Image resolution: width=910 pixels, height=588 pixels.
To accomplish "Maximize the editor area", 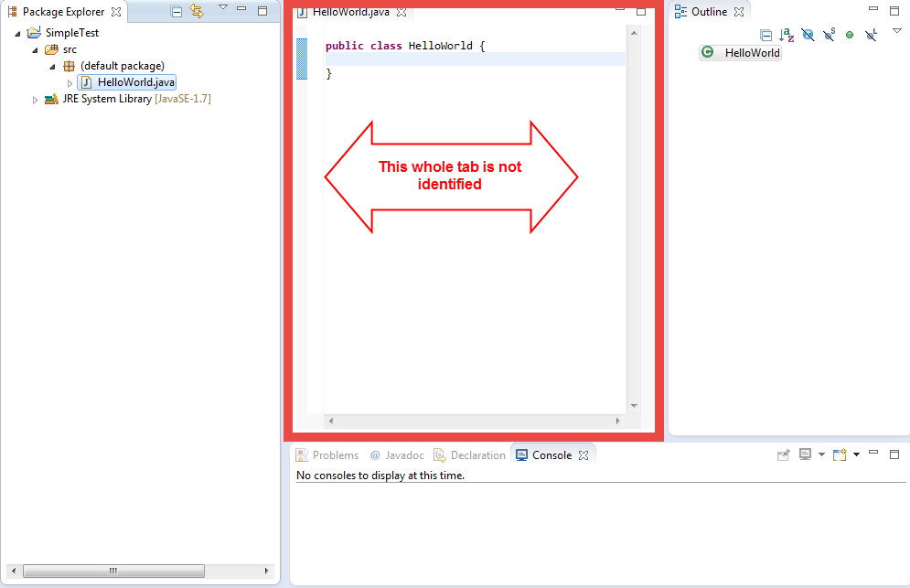I will (x=641, y=12).
